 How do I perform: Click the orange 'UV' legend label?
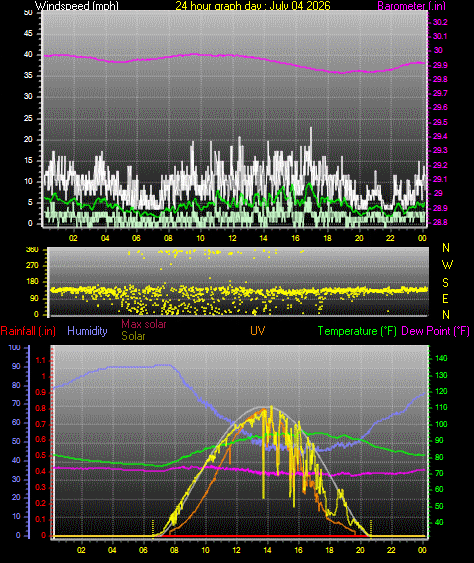258,331
